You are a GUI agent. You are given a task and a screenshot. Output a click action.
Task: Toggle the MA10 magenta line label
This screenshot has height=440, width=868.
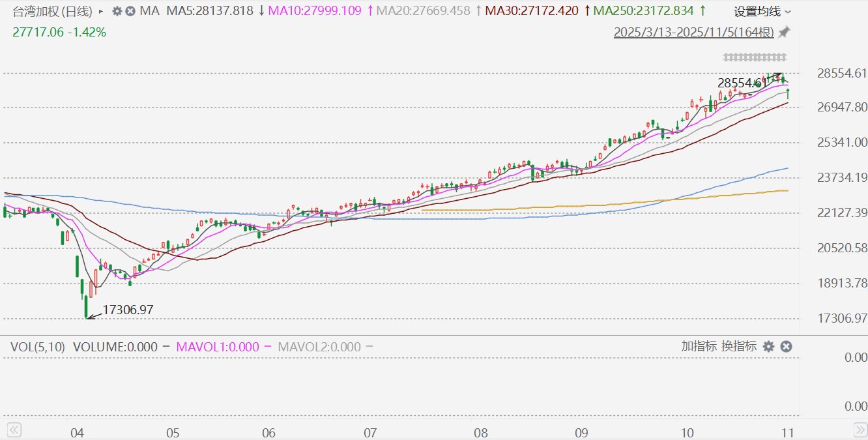[316, 11]
